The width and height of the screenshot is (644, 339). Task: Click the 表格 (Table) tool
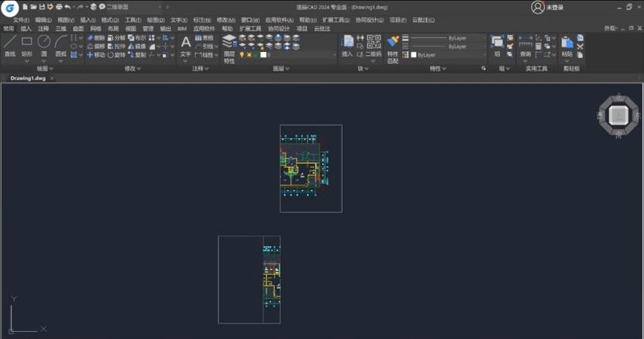[204, 38]
